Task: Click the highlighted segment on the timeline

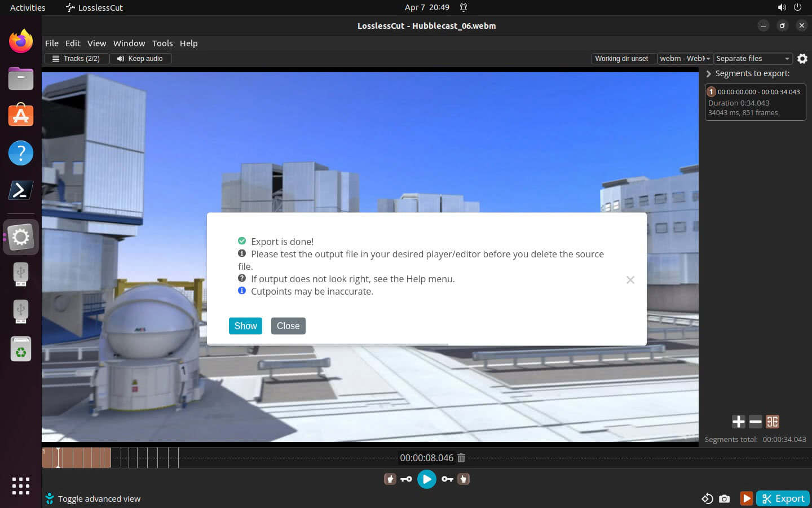Action: [76, 458]
